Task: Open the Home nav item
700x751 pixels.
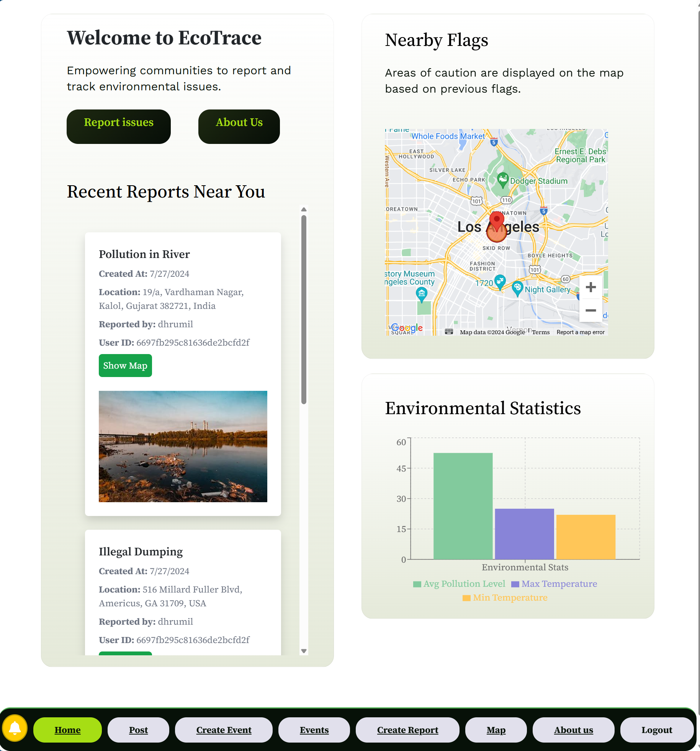Action: click(67, 730)
